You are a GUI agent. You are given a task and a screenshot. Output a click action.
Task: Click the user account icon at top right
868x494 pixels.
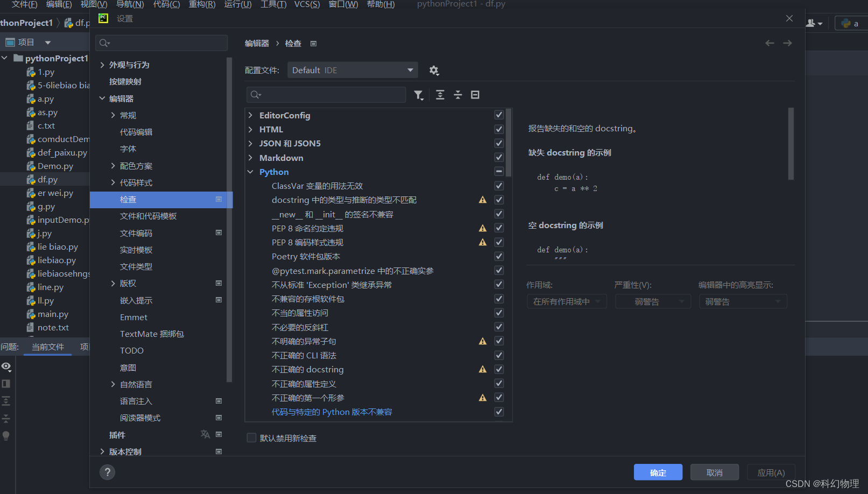point(811,23)
